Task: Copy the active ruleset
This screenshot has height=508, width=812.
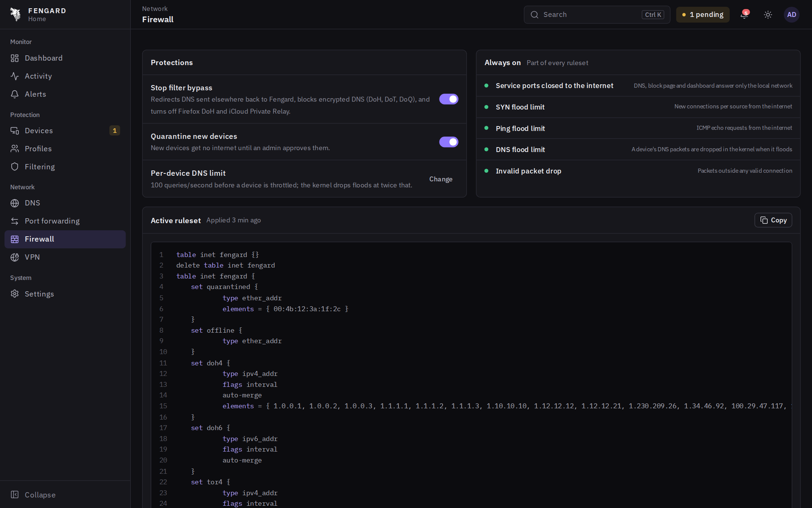Action: (773, 220)
